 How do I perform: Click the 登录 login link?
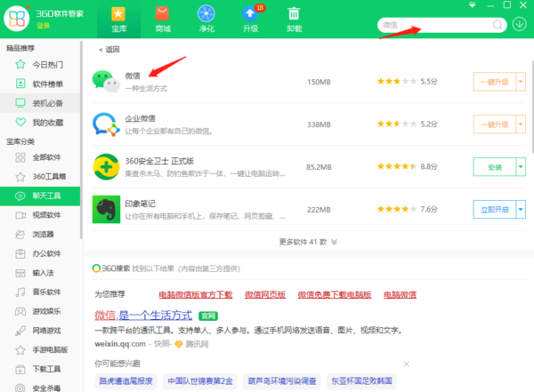[x=44, y=26]
